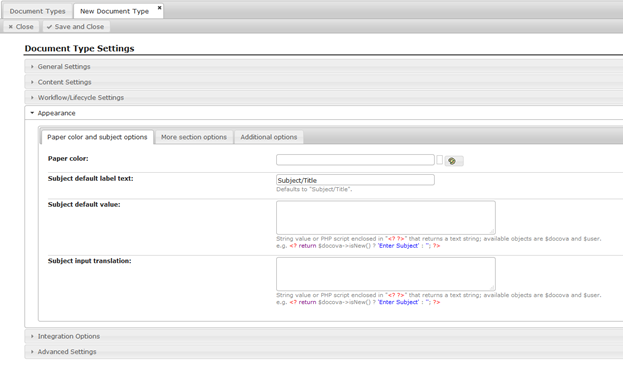Screen dimensions: 623x366
Task: Open the More section options tab
Action: click(x=194, y=137)
